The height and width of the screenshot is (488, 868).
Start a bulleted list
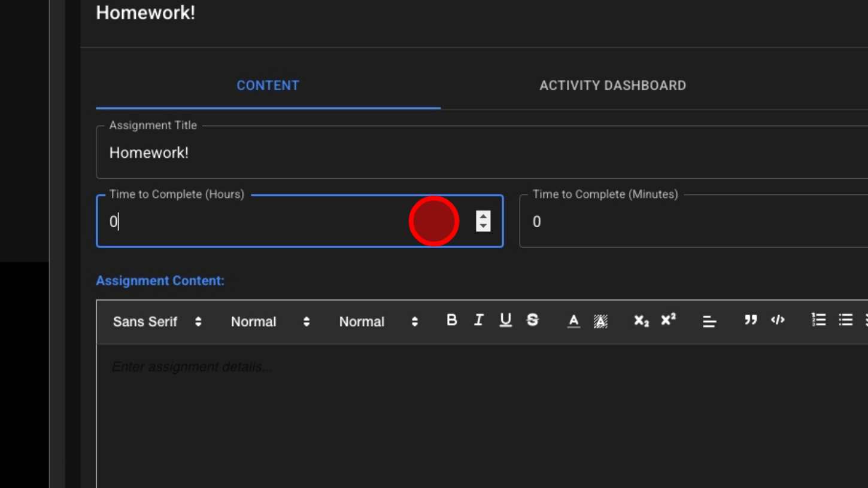tap(845, 321)
